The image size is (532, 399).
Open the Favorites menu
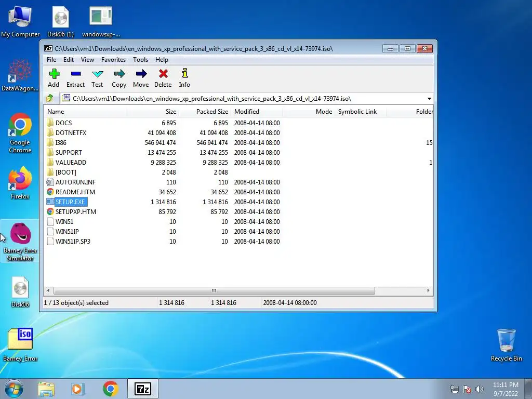click(x=113, y=60)
